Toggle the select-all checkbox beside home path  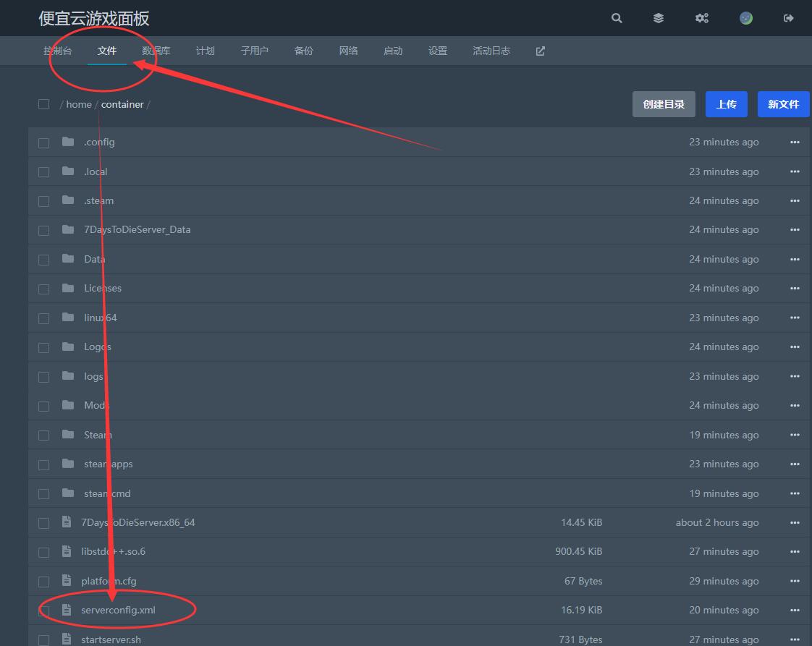point(44,104)
